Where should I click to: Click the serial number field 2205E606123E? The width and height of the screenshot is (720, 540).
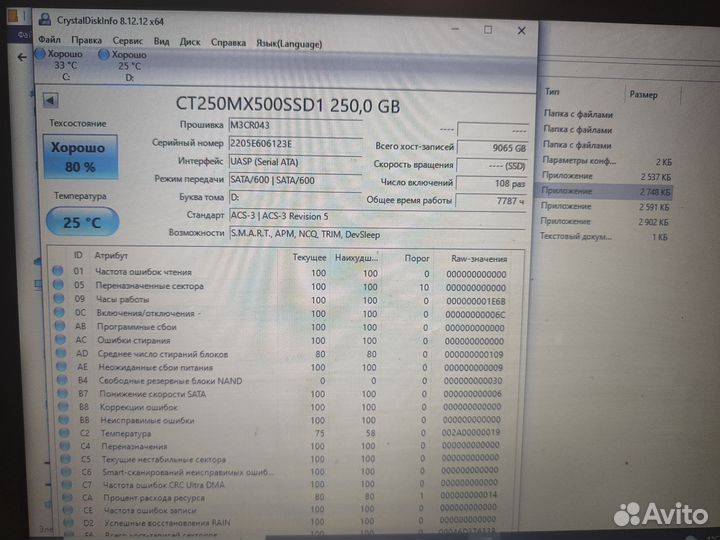295,144
